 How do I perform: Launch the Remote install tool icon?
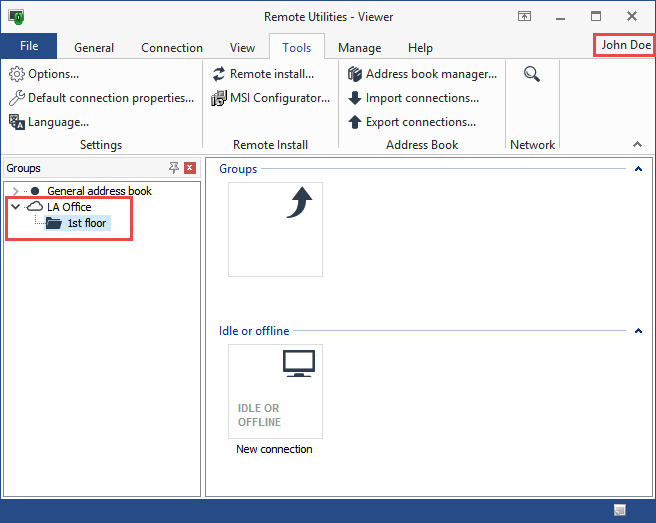(219, 74)
